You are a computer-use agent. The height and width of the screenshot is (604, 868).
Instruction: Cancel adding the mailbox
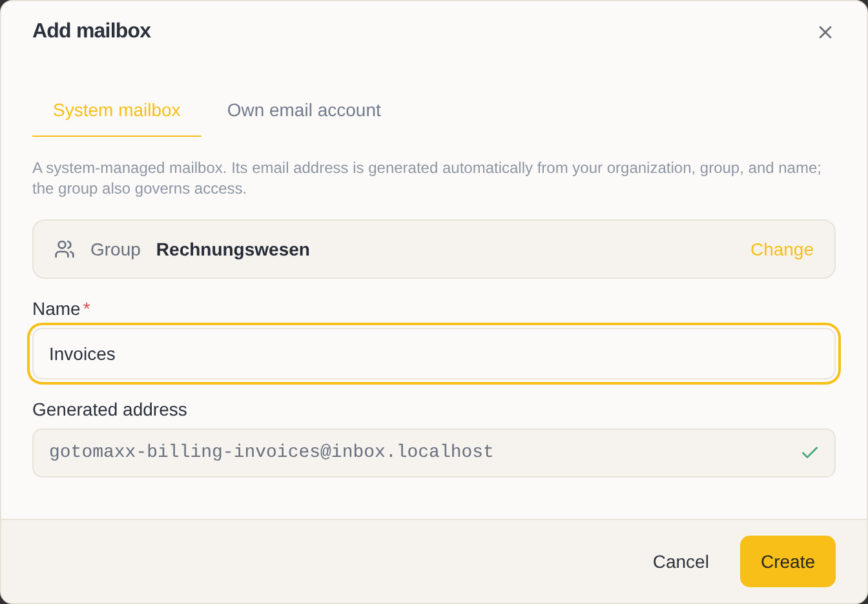click(681, 561)
